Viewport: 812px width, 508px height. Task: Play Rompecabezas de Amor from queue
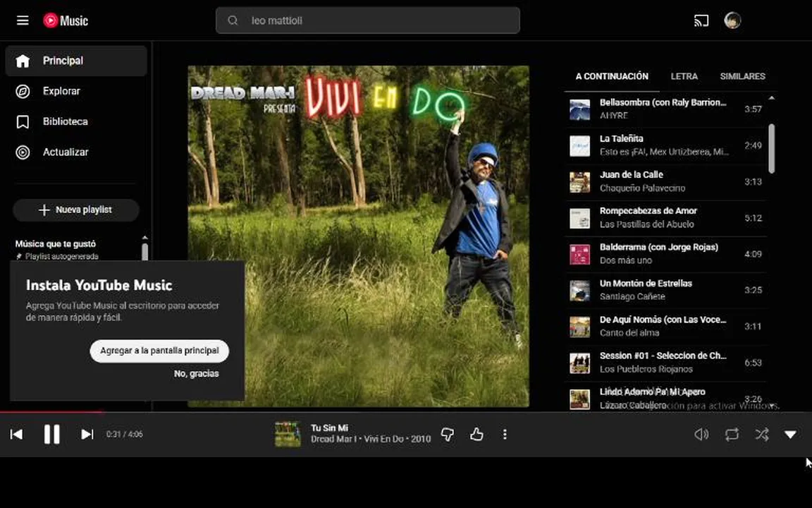pyautogui.click(x=665, y=218)
